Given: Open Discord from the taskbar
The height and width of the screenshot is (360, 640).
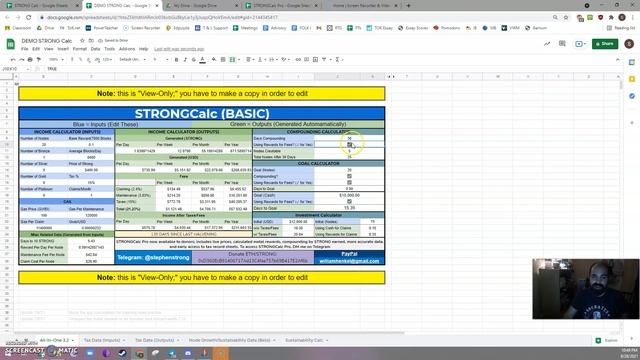Looking at the screenshot, I should 188,353.
